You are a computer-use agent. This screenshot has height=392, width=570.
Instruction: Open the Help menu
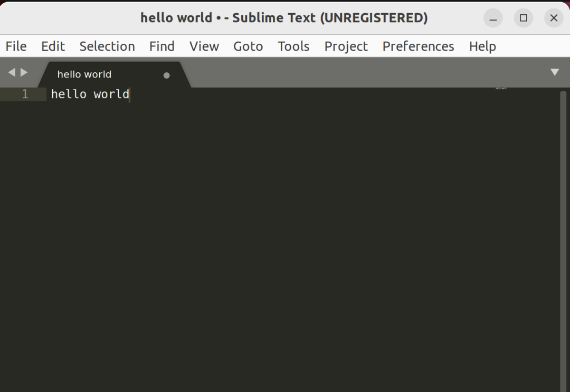[482, 46]
